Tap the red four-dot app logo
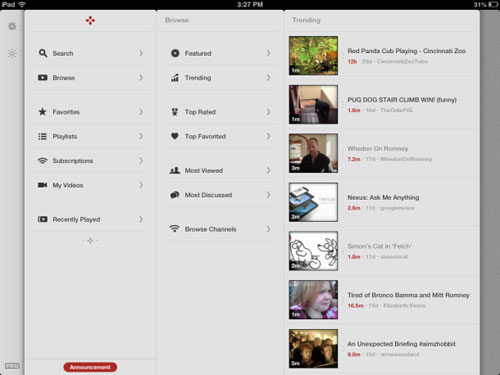 (x=90, y=21)
